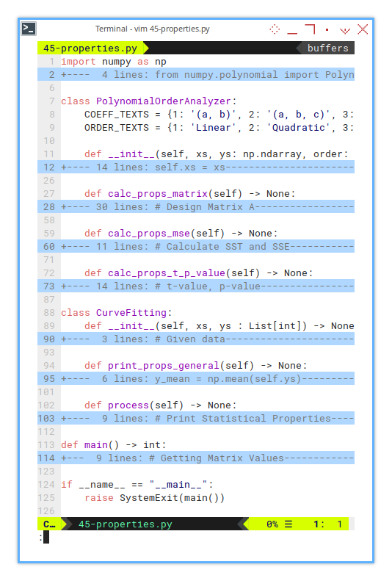Click the COEFF_TEXTS assignment
The image size is (392, 581).
coord(219,115)
